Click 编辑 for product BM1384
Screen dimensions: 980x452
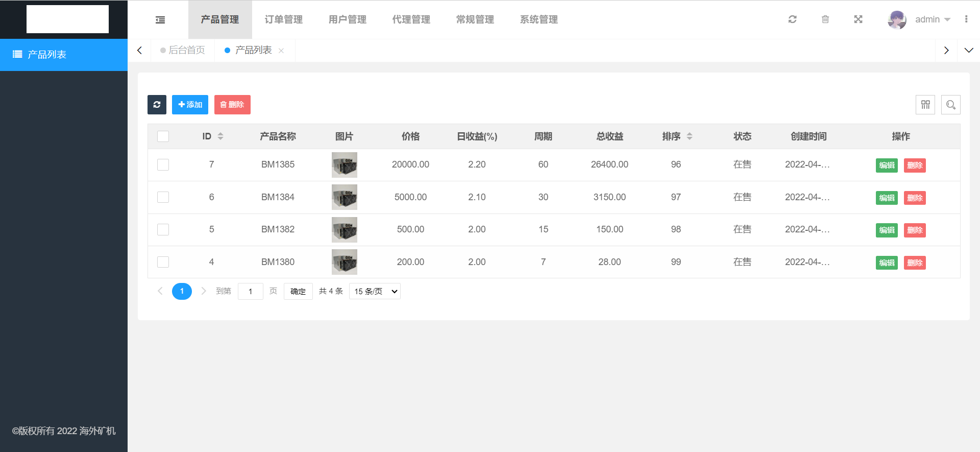(887, 198)
